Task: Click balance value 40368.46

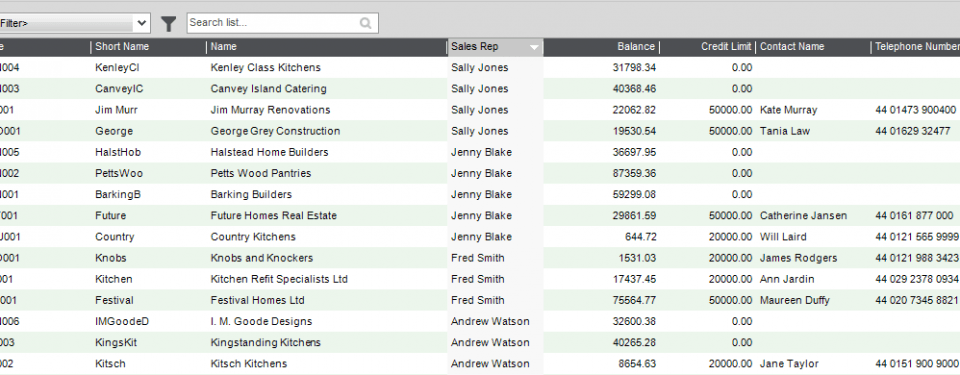Action: pyautogui.click(x=634, y=89)
